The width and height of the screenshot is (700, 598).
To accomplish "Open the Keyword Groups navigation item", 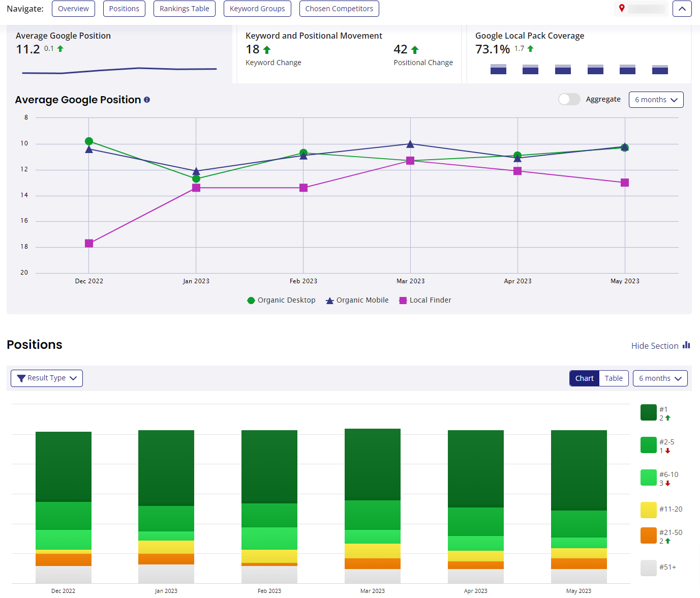I will click(x=257, y=8).
